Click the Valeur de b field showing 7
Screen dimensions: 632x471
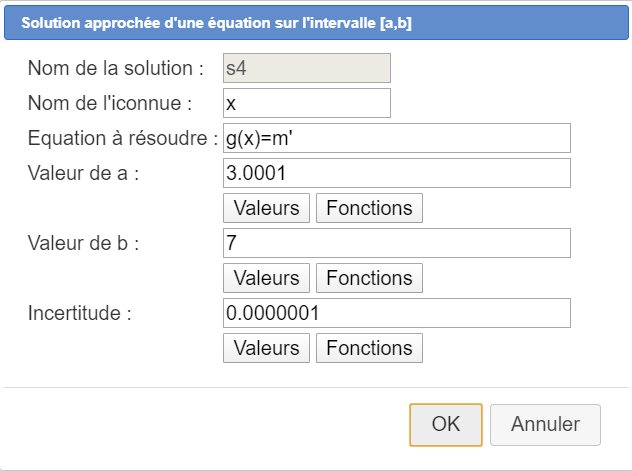pyautogui.click(x=396, y=243)
